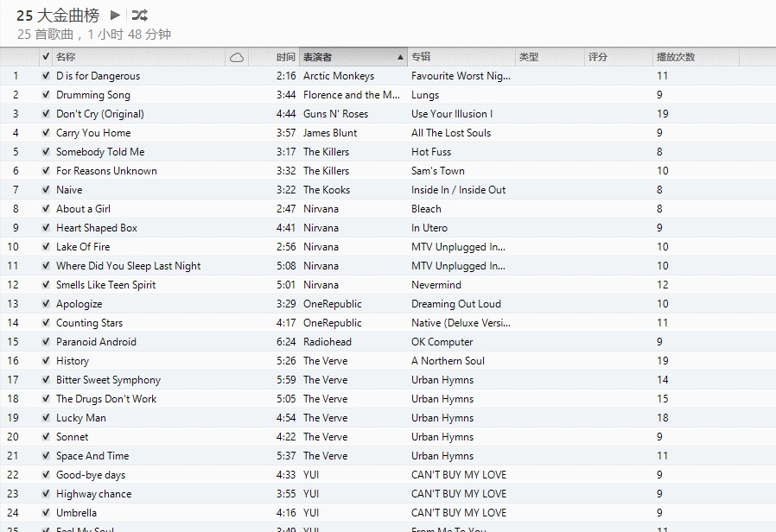Uncheck Heart Shaped Box checkbox

coord(46,227)
